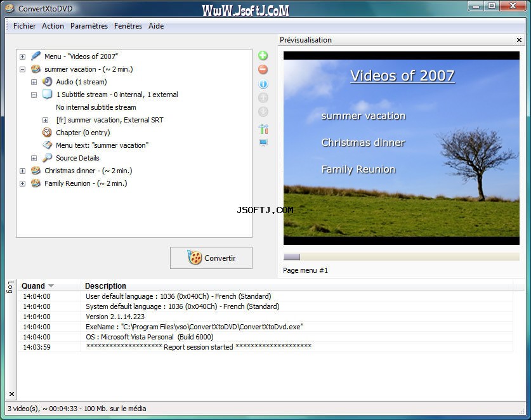Image resolution: width=531 pixels, height=420 pixels.
Task: Click the "System default language" log entry
Action: [x=183, y=306]
